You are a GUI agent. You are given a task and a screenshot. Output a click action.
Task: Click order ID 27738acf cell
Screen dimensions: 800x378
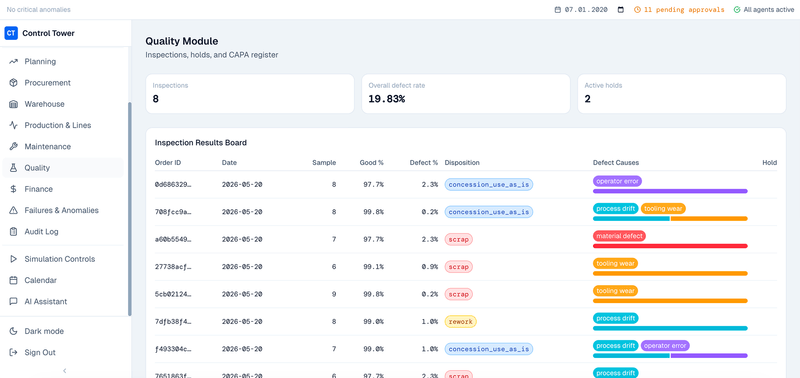coord(172,267)
